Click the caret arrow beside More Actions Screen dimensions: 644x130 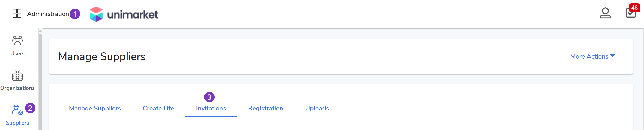612,55
